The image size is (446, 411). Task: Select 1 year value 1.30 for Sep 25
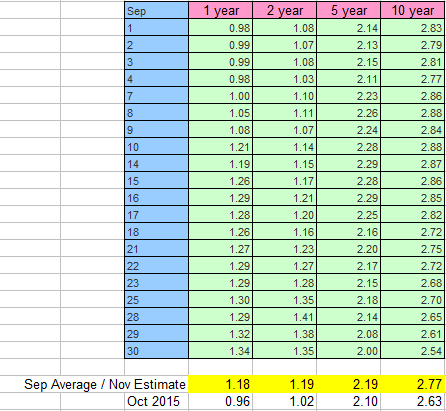tap(221, 299)
